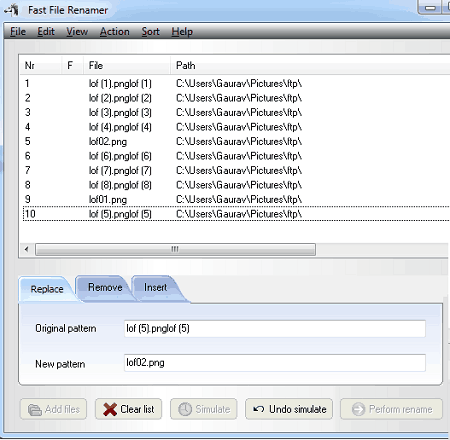This screenshot has height=440, width=450.
Task: Sort by the Path column header
Action: click(186, 65)
